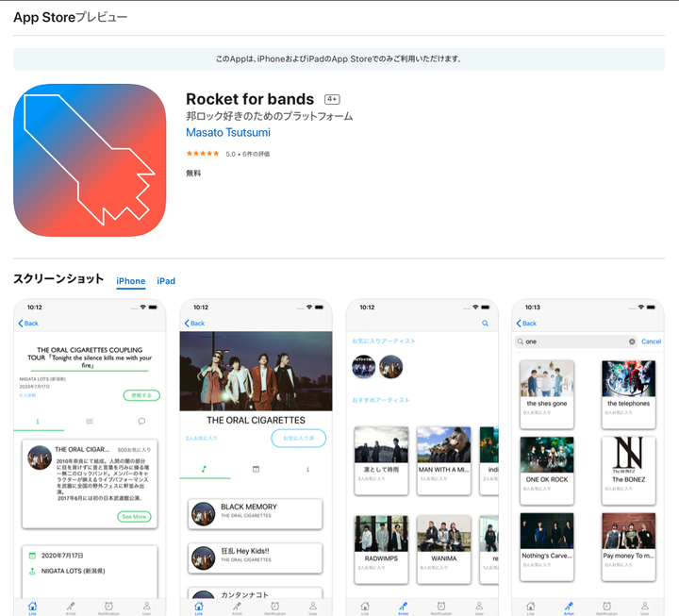Select the info tab icon in first screenshot
Image resolution: width=679 pixels, height=616 pixels.
pos(38,421)
